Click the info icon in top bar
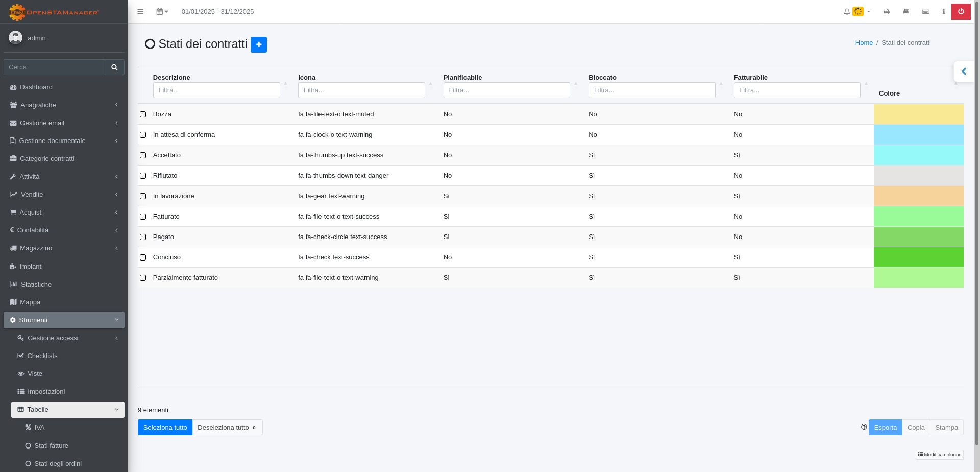This screenshot has width=980, height=472. tap(943, 11)
